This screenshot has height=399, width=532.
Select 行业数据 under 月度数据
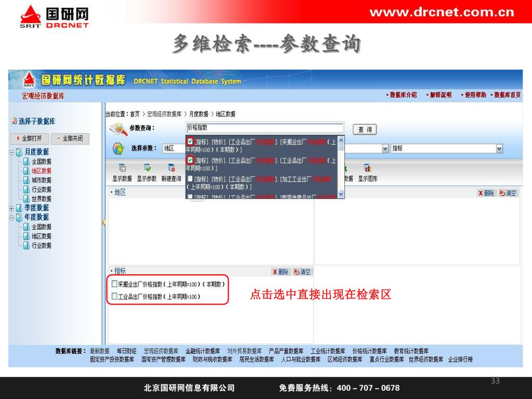tap(42, 190)
